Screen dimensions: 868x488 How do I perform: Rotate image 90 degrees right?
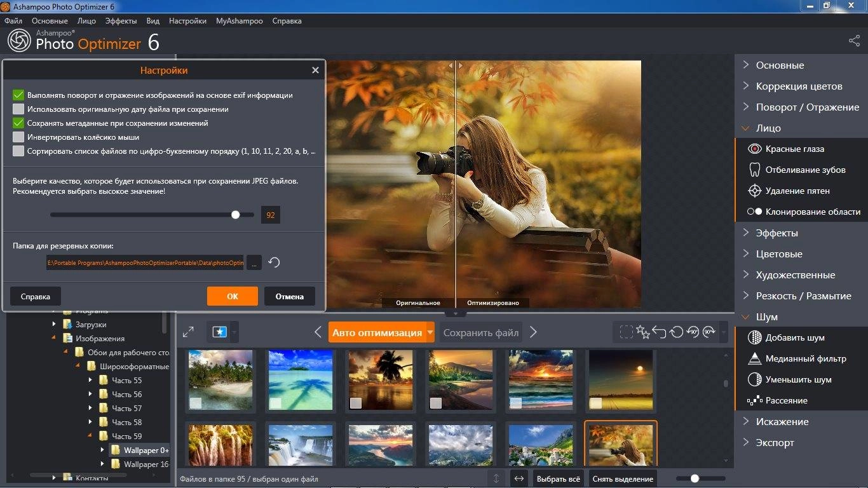[x=709, y=332]
